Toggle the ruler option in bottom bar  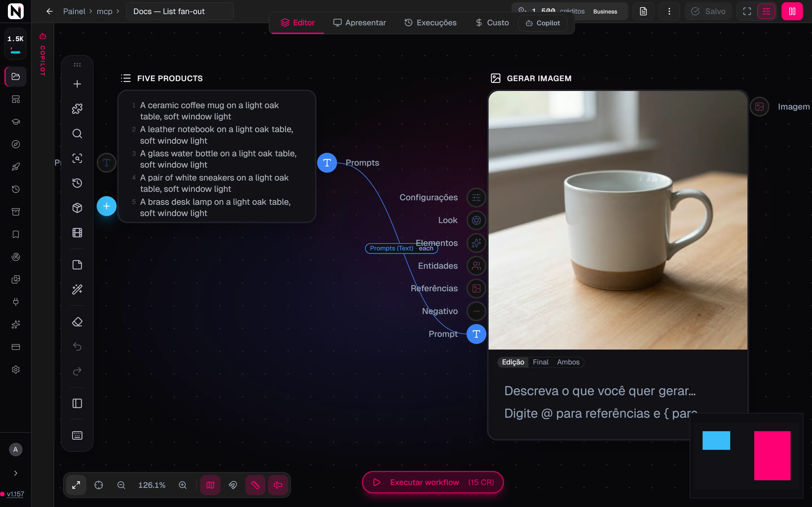point(255,485)
